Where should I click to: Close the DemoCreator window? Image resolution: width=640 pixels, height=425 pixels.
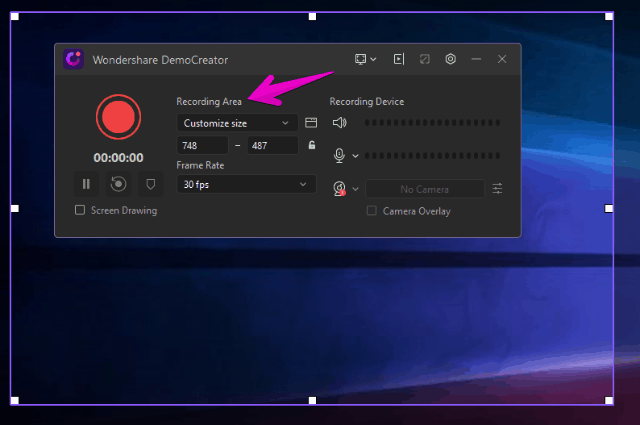click(x=502, y=59)
